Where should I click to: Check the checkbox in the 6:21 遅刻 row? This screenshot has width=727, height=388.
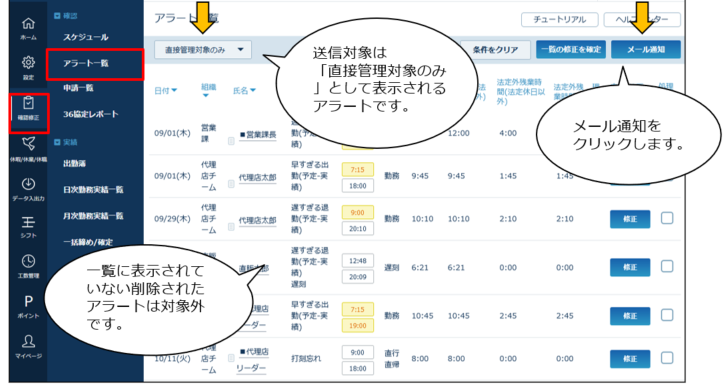click(667, 267)
